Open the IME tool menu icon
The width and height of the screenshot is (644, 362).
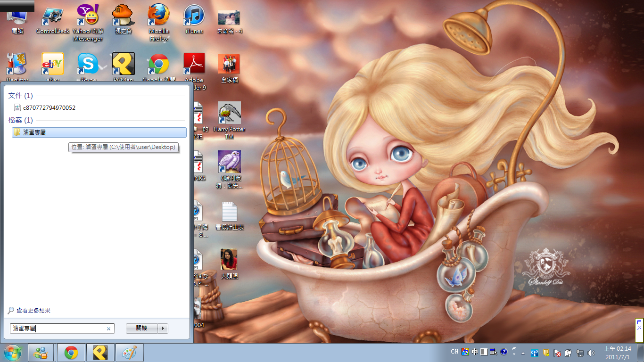pyautogui.click(x=494, y=352)
